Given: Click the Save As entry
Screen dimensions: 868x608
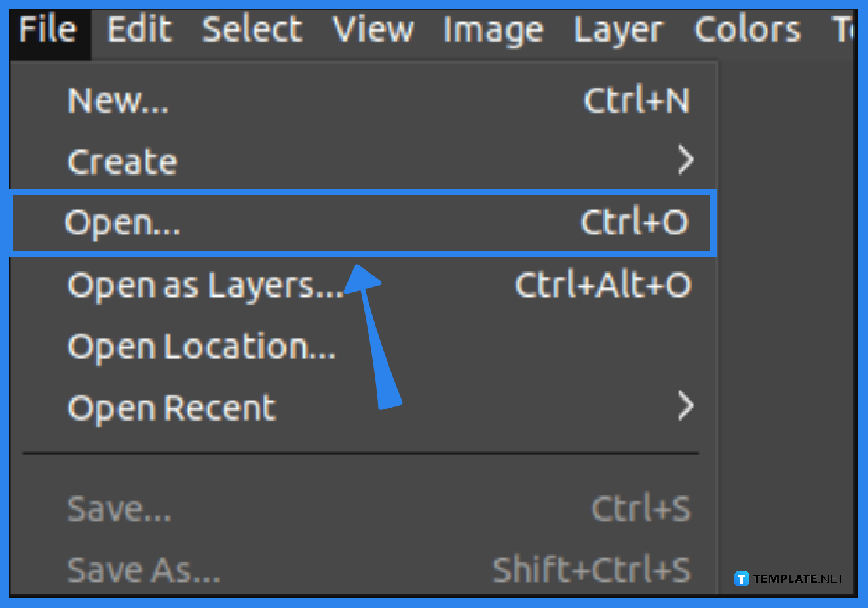Looking at the screenshot, I should [x=143, y=569].
